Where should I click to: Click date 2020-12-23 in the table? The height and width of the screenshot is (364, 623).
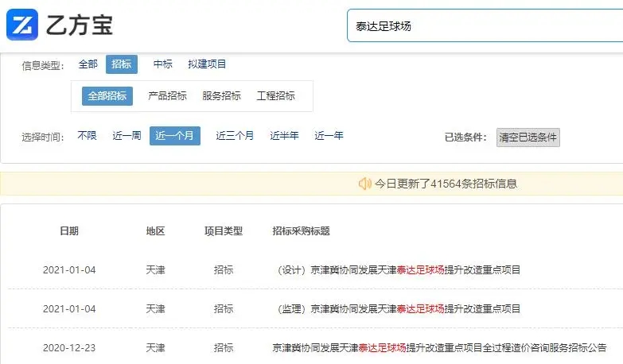69,348
